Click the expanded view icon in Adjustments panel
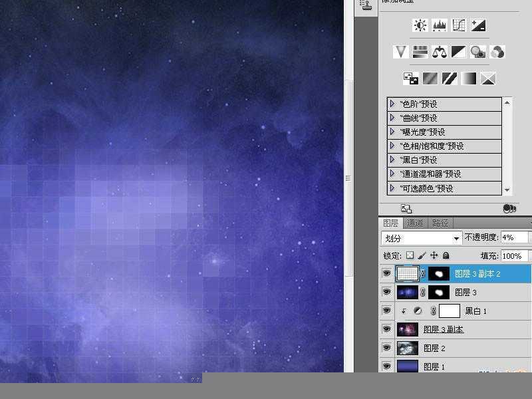This screenshot has width=532, height=399. (406, 209)
